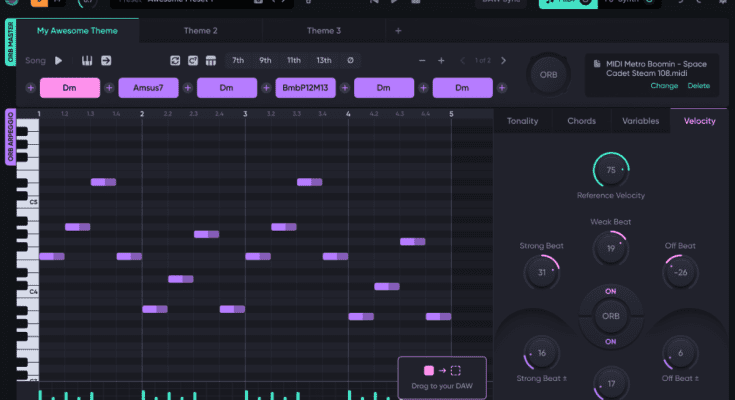Toggle the upper ON switch above ORB
The height and width of the screenshot is (400, 735).
point(610,292)
